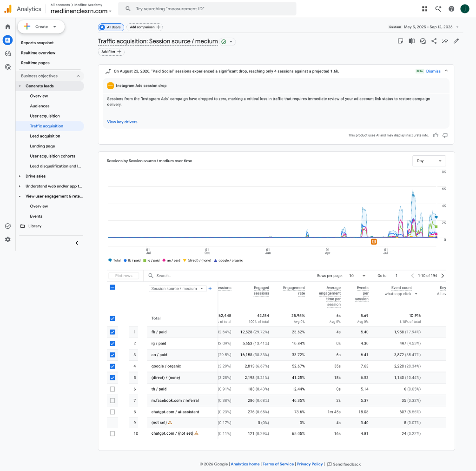
Task: Dismiss the AI insight
Action: [x=433, y=71]
